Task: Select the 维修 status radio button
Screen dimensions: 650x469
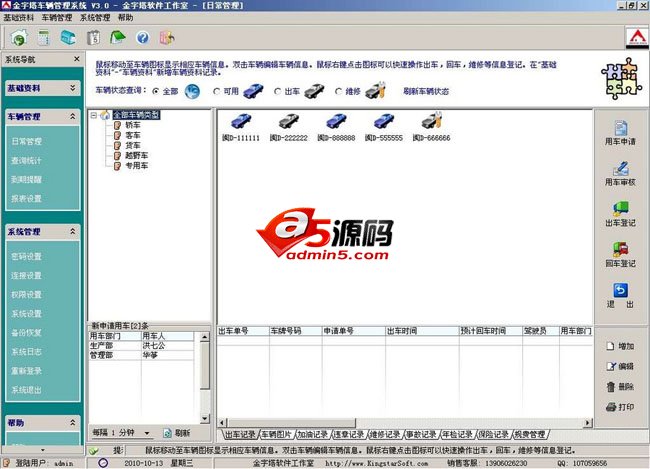Action: [339, 91]
